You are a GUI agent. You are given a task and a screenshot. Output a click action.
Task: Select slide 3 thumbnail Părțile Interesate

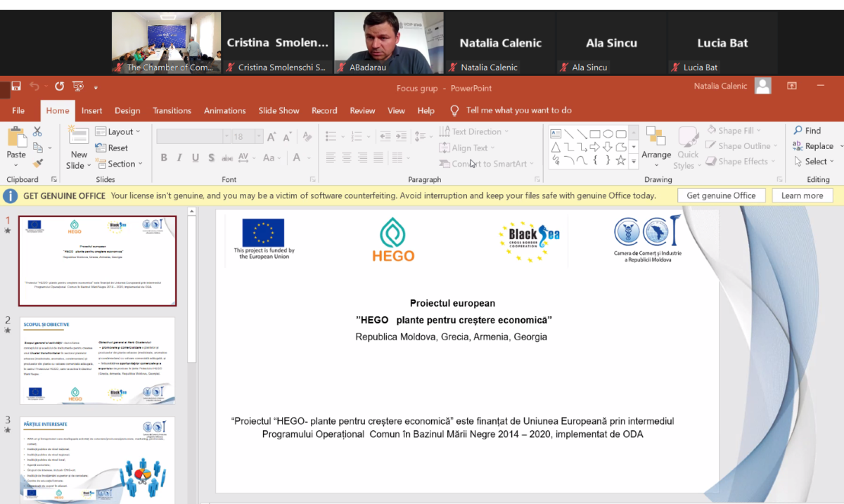tap(98, 460)
